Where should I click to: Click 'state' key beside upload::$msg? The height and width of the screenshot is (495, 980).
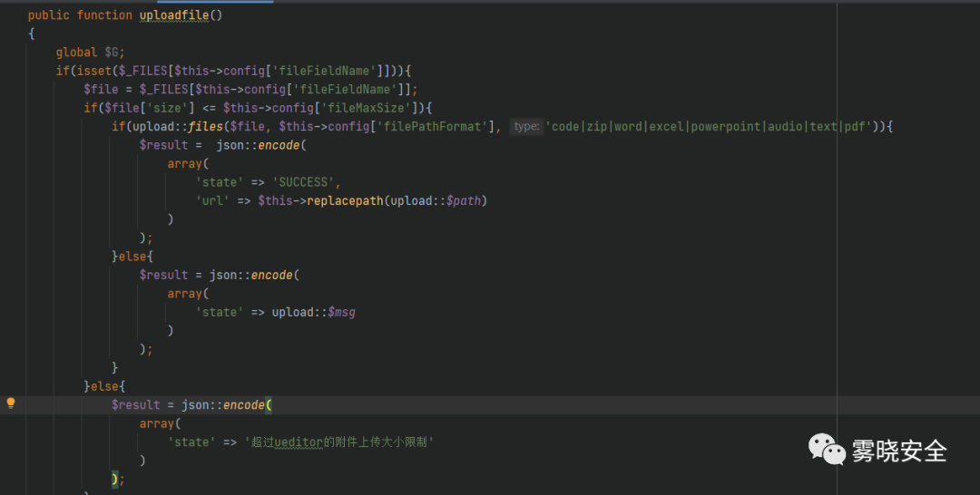point(220,312)
